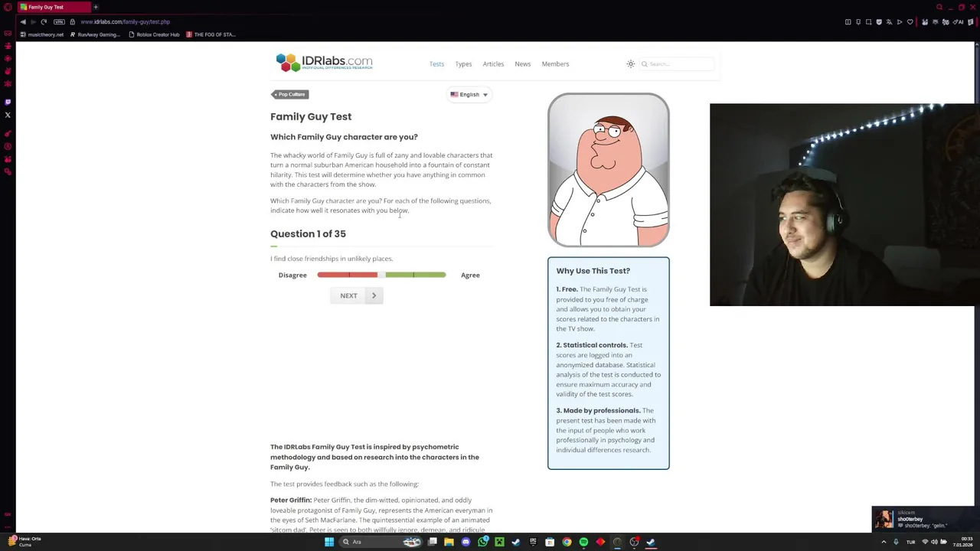This screenshot has height=551, width=980.
Task: Open Spotify from the taskbar
Action: pos(583,542)
